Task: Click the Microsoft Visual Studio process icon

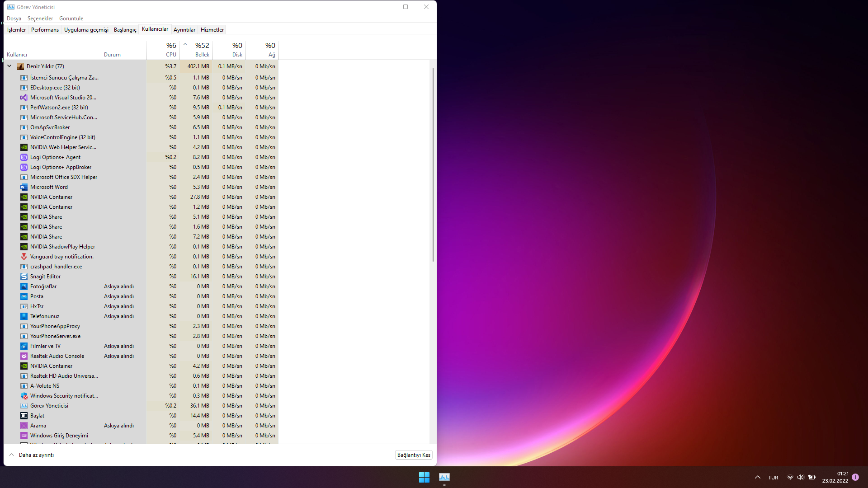Action: (x=24, y=98)
